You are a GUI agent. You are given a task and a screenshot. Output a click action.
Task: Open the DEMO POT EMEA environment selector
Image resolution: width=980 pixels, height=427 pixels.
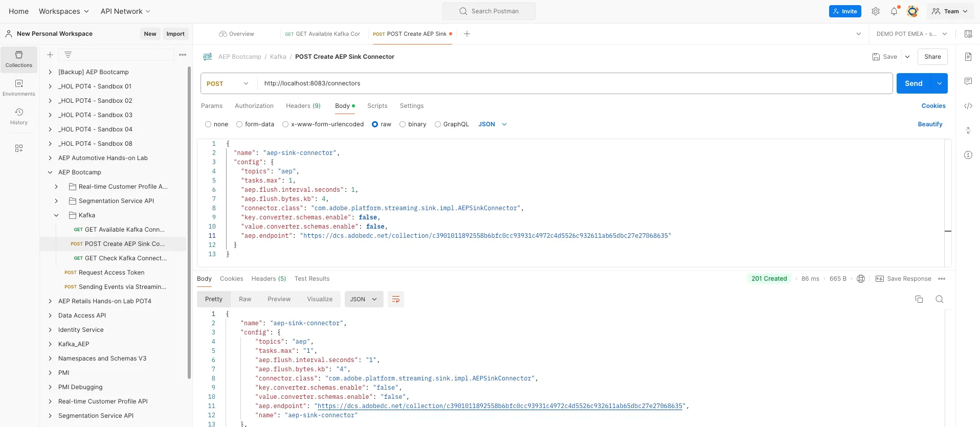tap(911, 34)
